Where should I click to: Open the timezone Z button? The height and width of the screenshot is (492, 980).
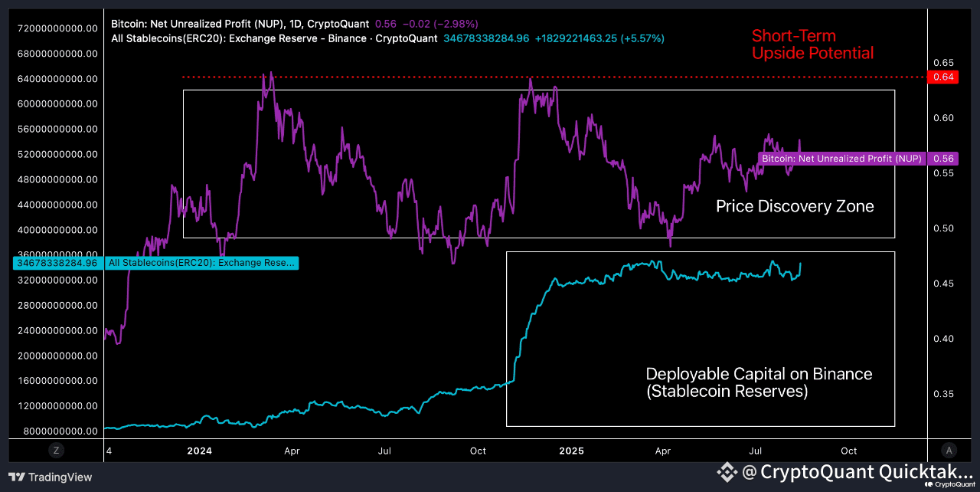coord(55,451)
